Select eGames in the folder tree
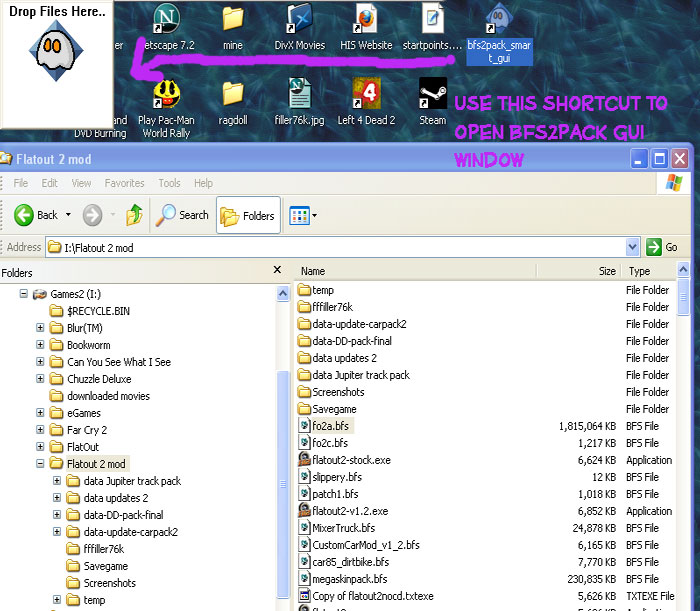 (x=75, y=413)
